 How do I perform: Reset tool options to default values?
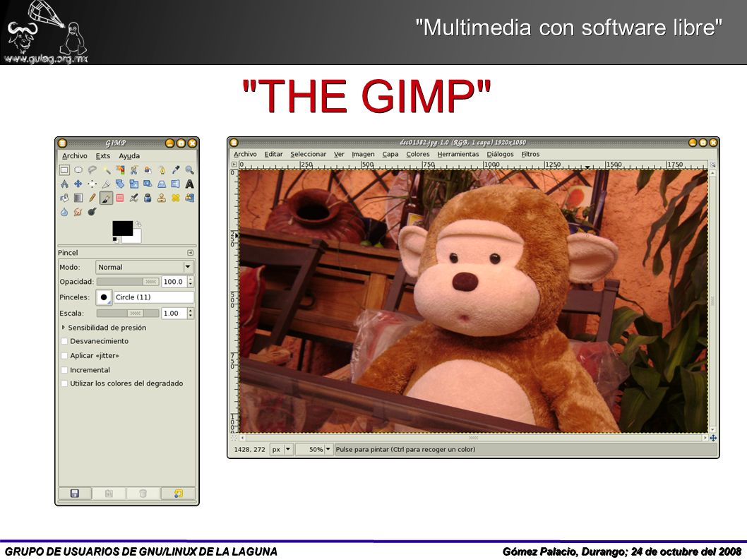pos(178,494)
